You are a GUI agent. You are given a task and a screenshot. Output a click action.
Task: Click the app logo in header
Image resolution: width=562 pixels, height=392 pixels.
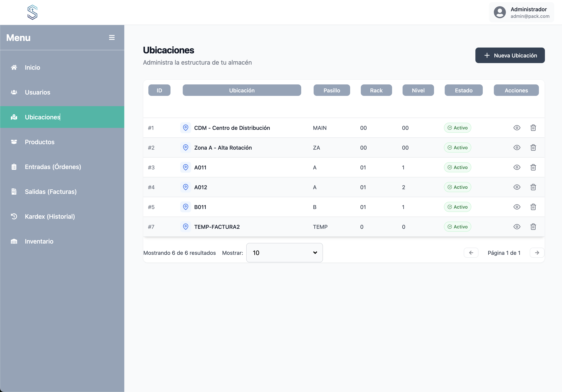32,12
